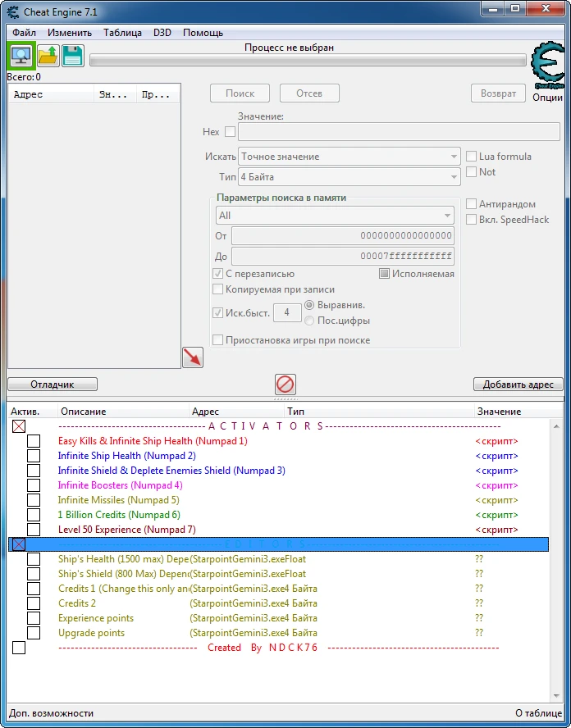
Task: Save the table using the floppy icon
Action: click(73, 57)
